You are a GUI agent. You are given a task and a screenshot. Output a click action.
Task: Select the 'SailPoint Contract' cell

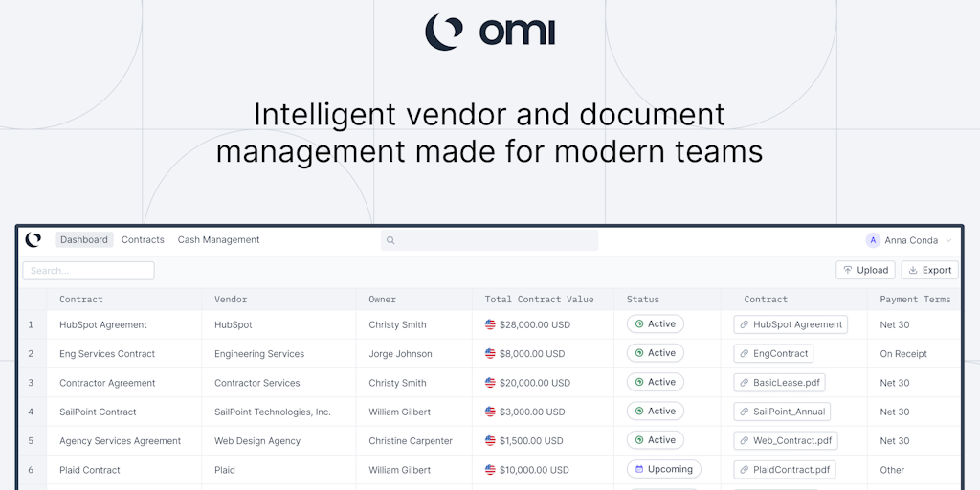tap(98, 412)
